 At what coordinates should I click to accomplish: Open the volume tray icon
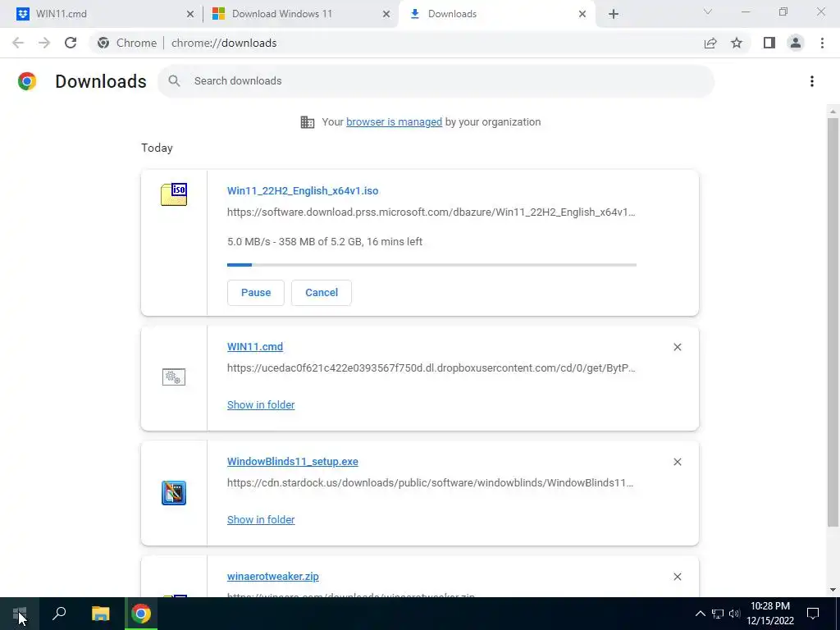tap(734, 614)
